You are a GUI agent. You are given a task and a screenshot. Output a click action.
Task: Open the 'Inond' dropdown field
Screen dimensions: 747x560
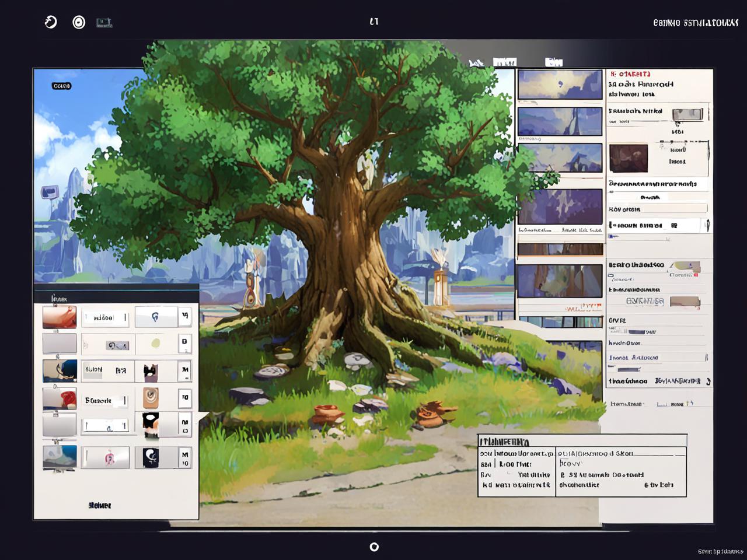(x=657, y=358)
